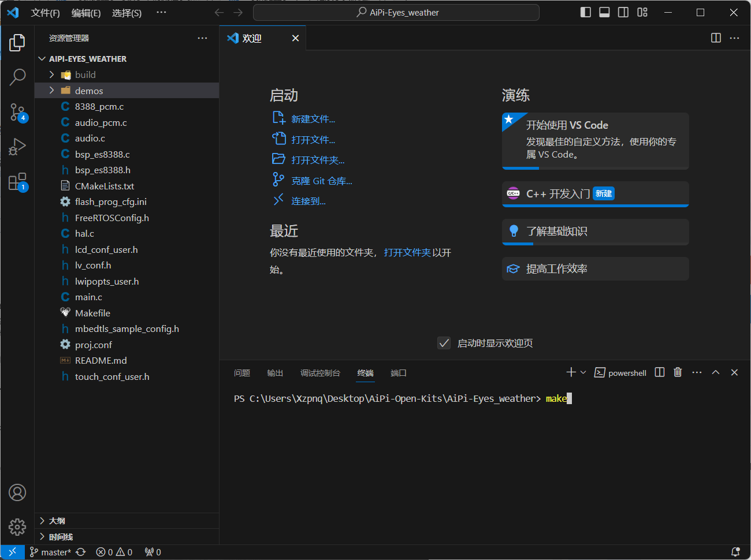Open the Get Started with VS Code walkthrough
Viewport: 751px width, 560px height.
596,140
